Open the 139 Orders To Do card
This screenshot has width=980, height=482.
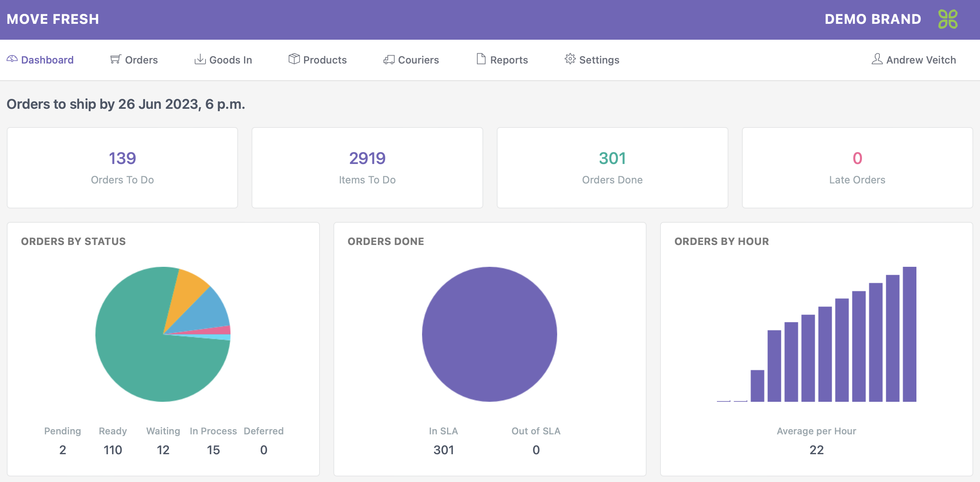click(122, 168)
